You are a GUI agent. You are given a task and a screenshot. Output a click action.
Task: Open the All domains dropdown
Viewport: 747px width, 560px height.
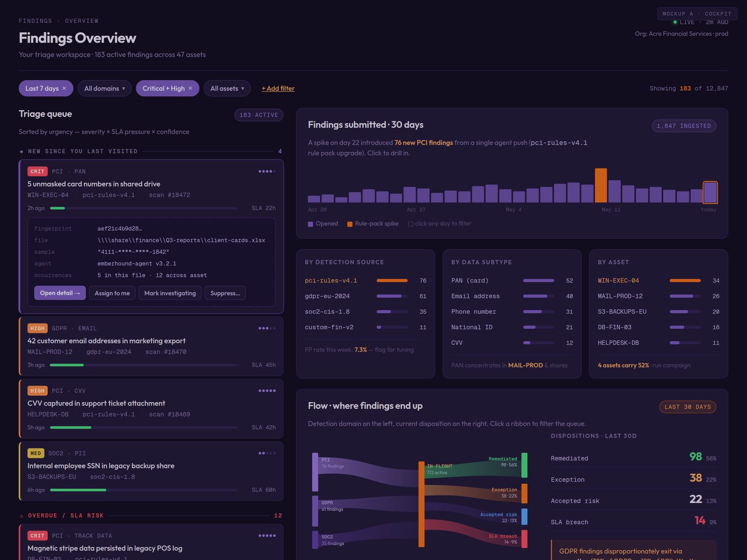tap(105, 89)
